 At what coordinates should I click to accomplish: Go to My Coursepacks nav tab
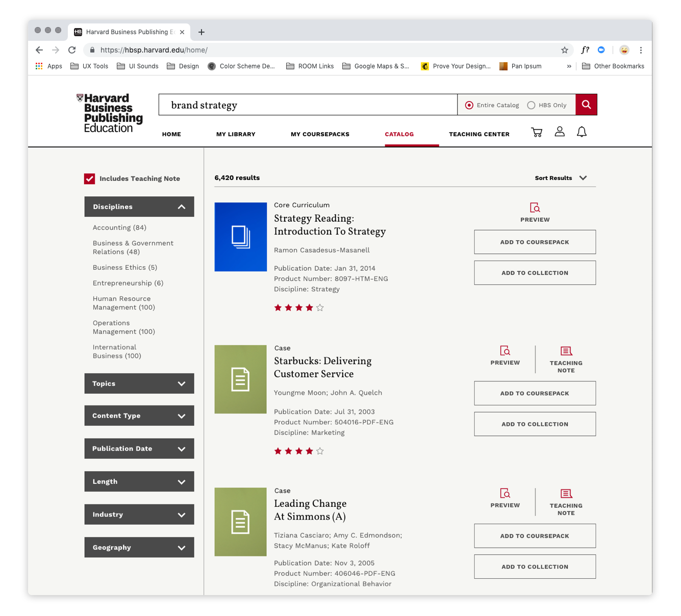click(x=320, y=134)
